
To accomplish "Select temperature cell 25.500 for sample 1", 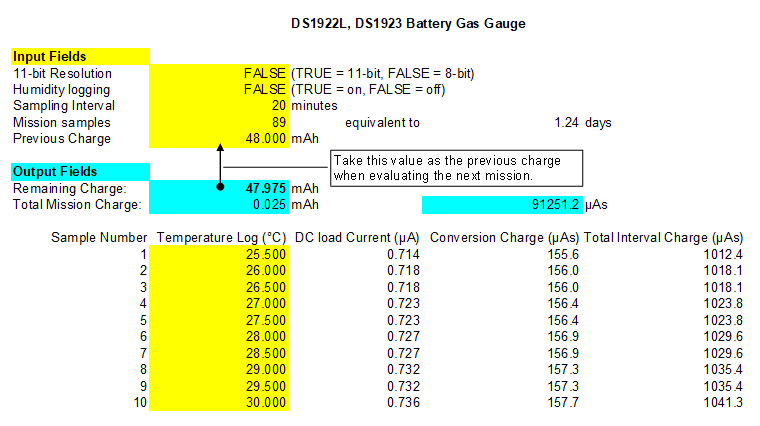I will pos(219,254).
